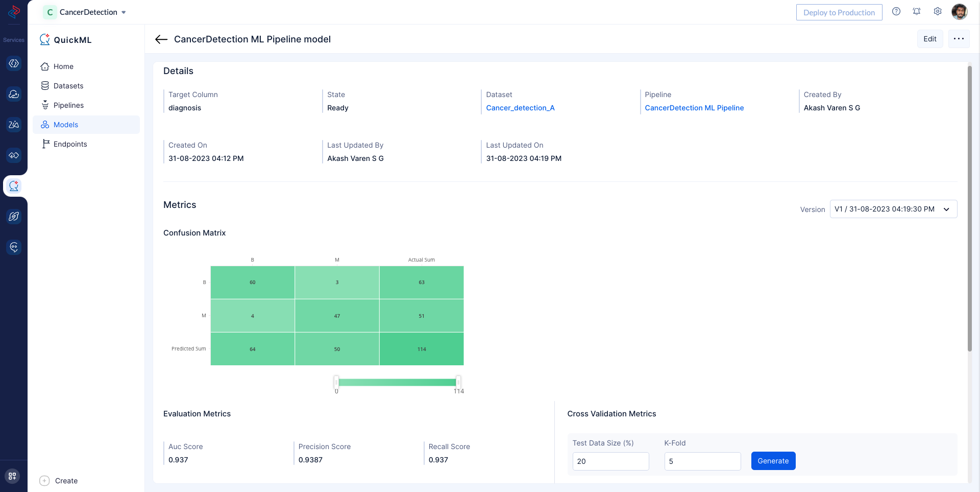The image size is (980, 492).
Task: Expand the CancerDetection project dropdown
Action: [x=124, y=12]
